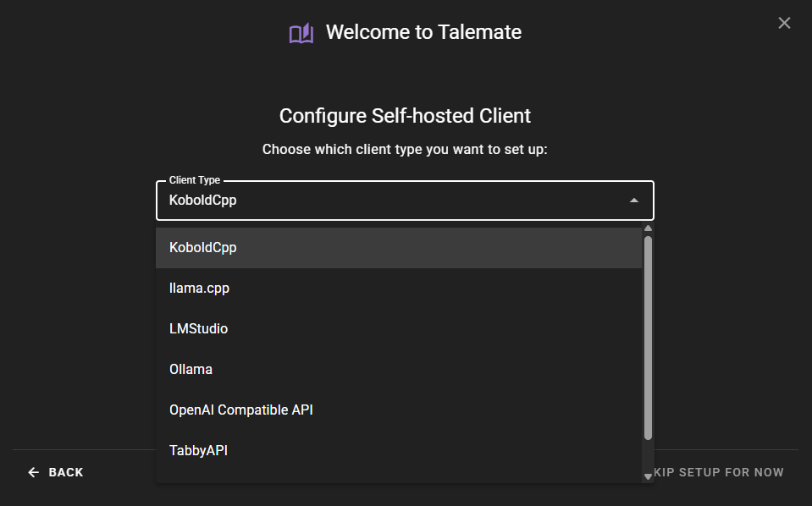Choose TabbyAPI from the client types
Screen dimensions: 812x506
point(199,451)
